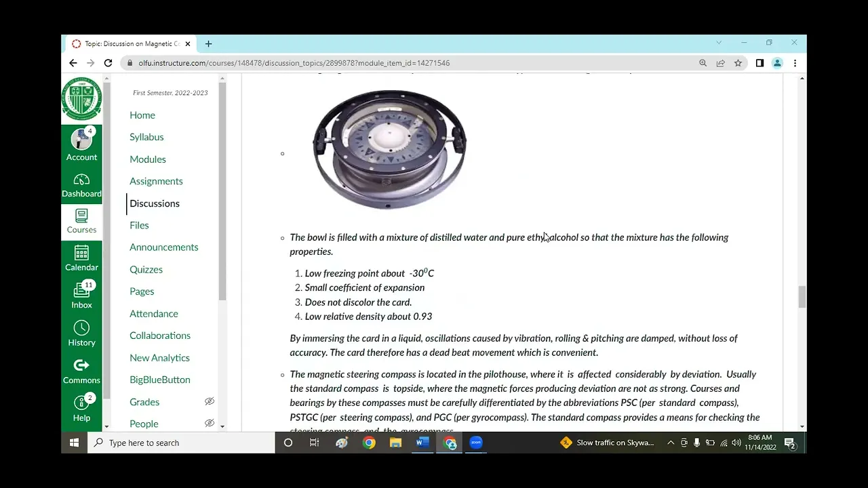
Task: Click the magnetic compass image
Action: [x=389, y=150]
